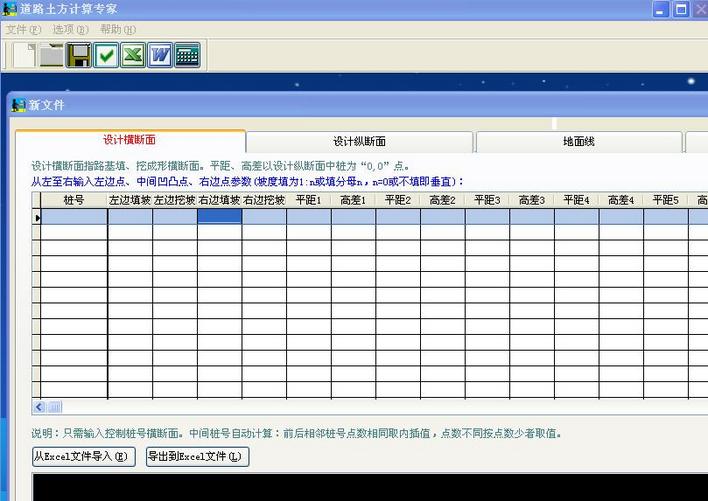Switch to the 设计横断面 tab
708x501 pixels.
click(x=130, y=140)
